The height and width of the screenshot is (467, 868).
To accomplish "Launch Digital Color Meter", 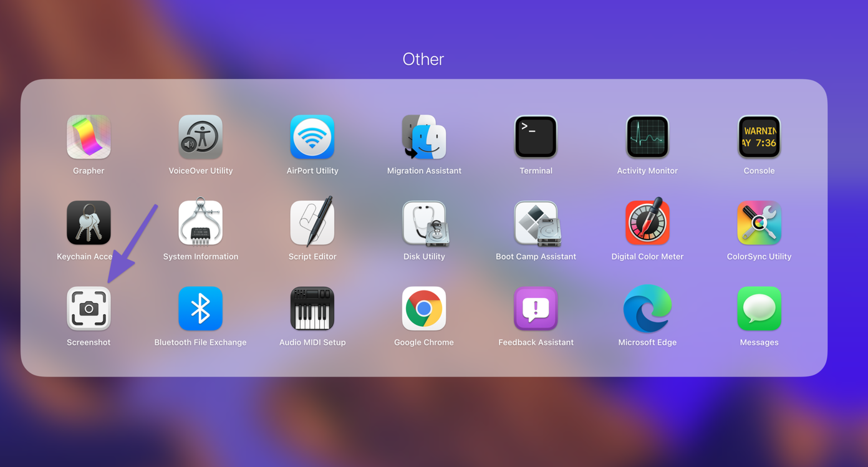I will 647,221.
